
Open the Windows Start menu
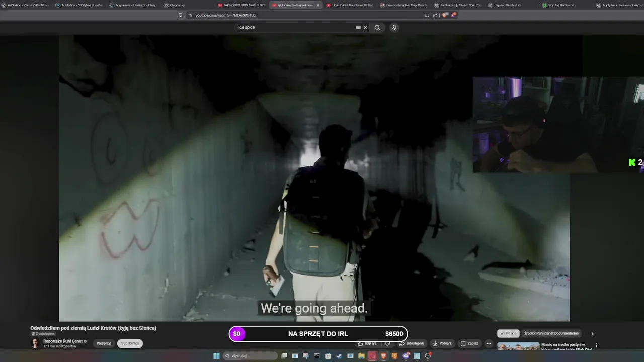[x=216, y=356]
